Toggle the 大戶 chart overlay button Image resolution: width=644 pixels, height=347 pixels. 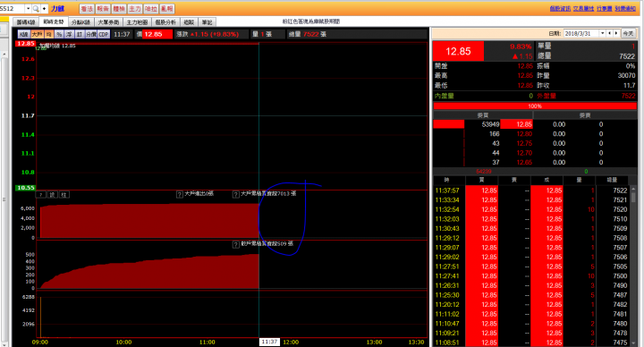(x=37, y=34)
